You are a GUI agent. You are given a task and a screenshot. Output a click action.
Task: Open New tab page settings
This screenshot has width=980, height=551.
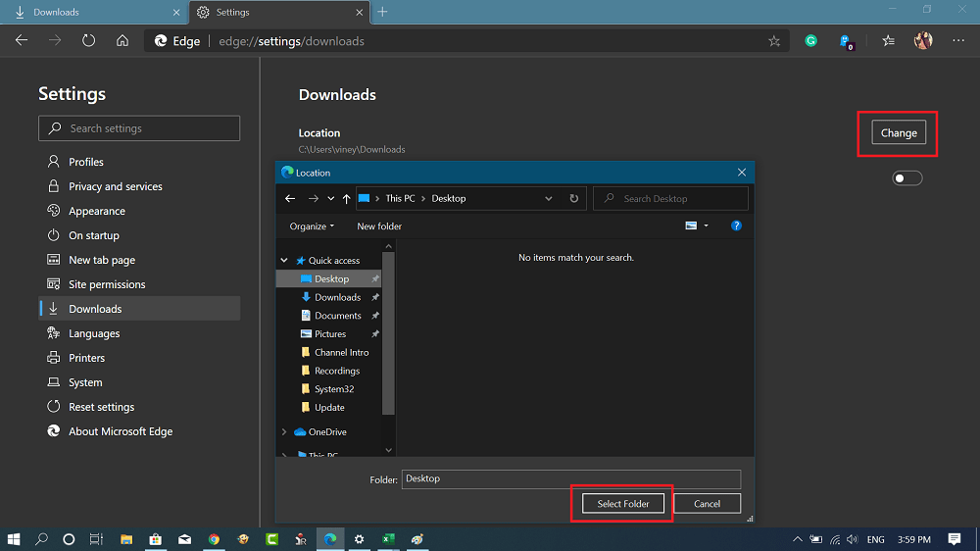pyautogui.click(x=139, y=260)
